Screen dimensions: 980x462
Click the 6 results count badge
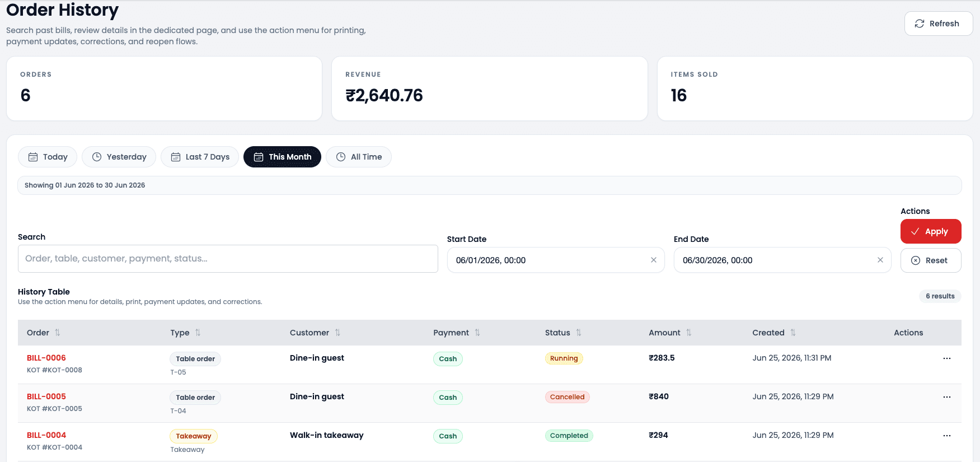coord(940,296)
